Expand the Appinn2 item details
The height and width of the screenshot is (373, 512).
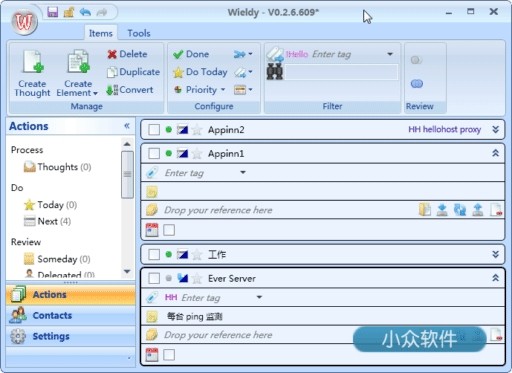point(496,130)
